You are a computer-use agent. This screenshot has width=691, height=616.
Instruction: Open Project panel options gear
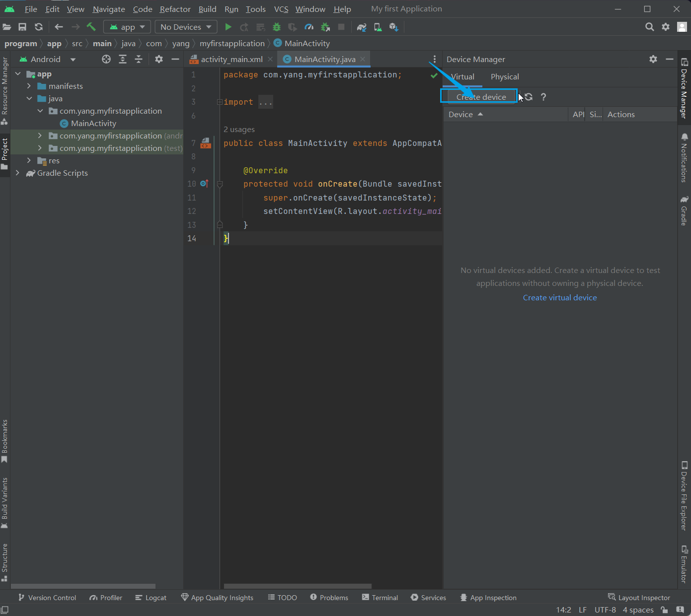(x=158, y=59)
